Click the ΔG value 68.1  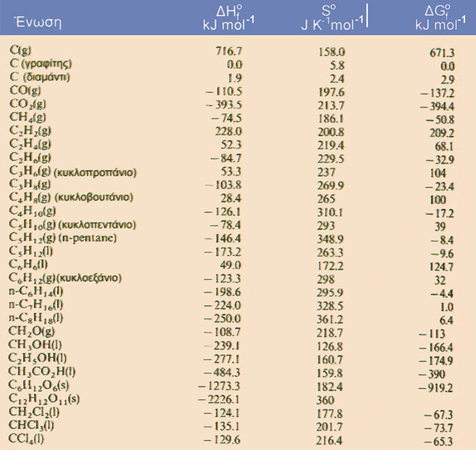[x=444, y=147]
